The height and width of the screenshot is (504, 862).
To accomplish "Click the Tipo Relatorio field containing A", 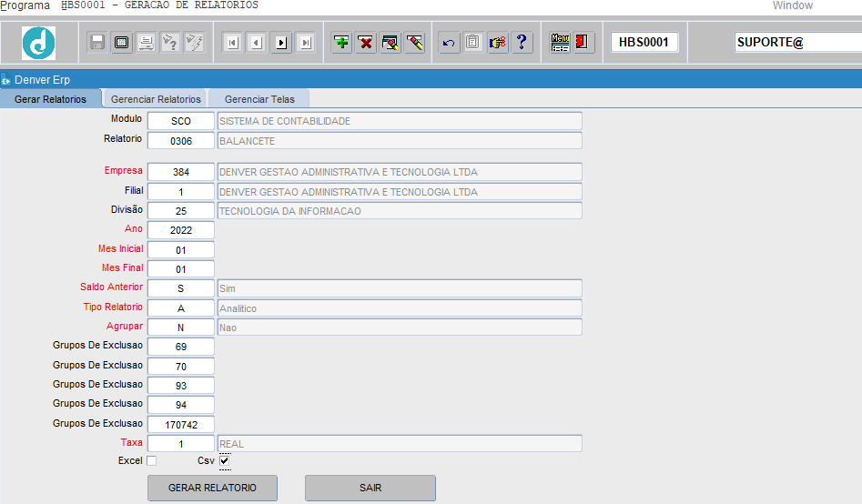I will tap(181, 308).
